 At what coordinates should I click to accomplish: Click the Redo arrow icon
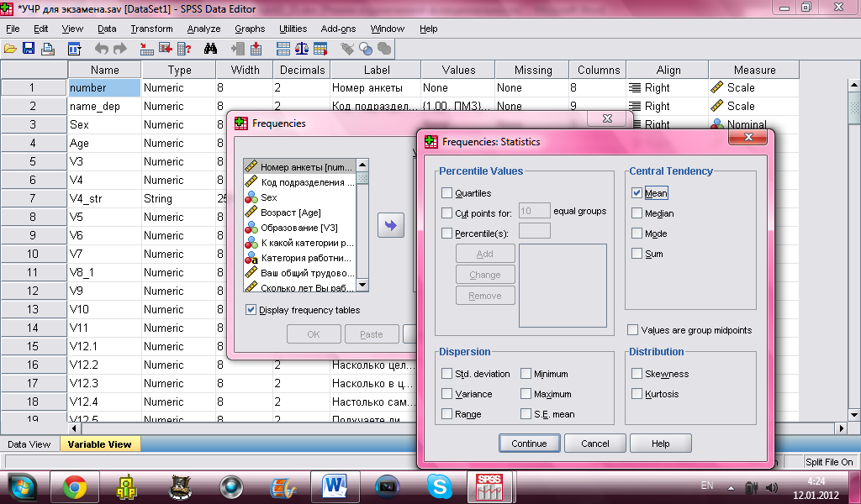(x=119, y=49)
